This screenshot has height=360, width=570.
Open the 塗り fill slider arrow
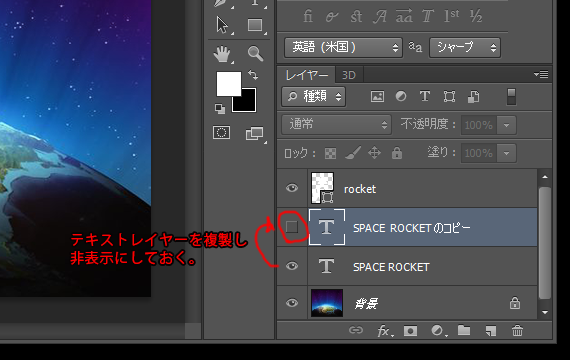click(x=507, y=153)
